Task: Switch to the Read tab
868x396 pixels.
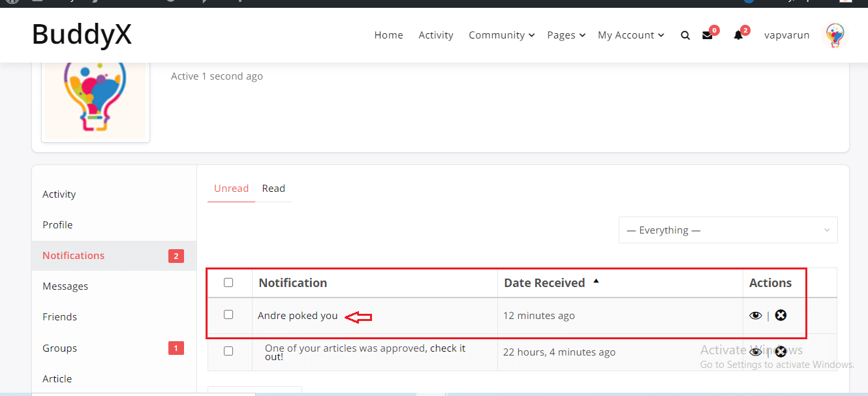Action: click(x=273, y=189)
